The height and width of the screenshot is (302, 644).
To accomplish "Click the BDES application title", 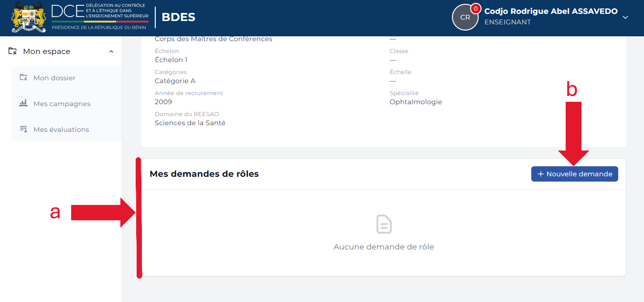I will pos(178,17).
